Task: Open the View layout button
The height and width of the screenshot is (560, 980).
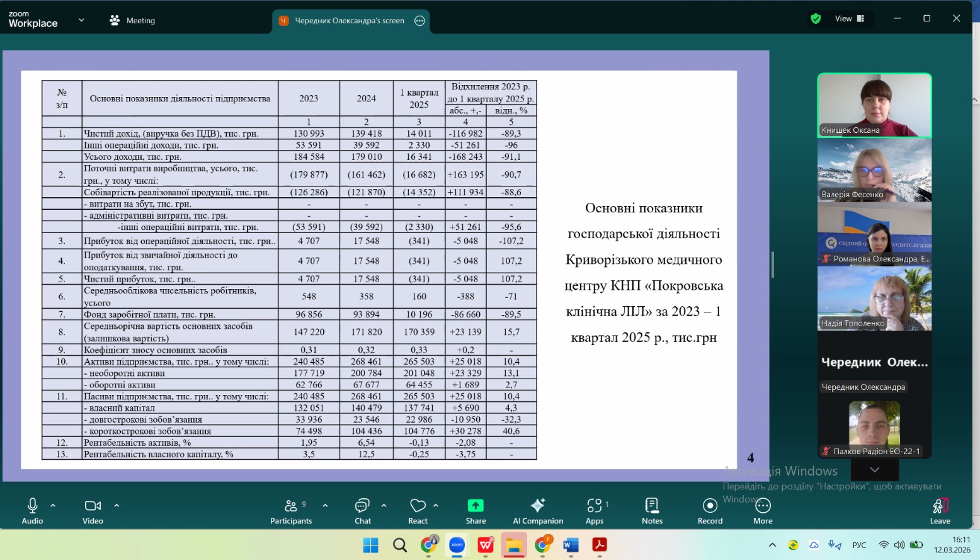Action: point(849,19)
